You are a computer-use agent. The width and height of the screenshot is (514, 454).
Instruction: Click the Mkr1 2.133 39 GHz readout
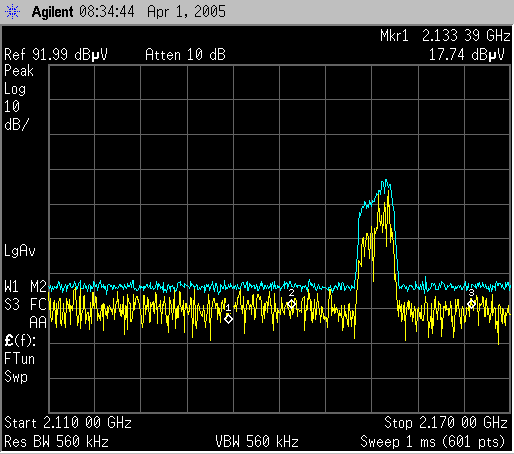coord(445,35)
